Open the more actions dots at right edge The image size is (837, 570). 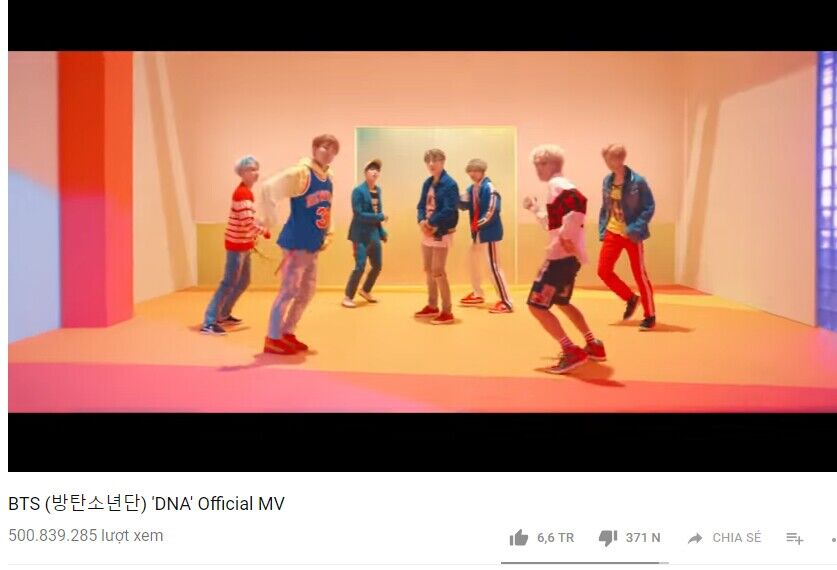point(834,540)
